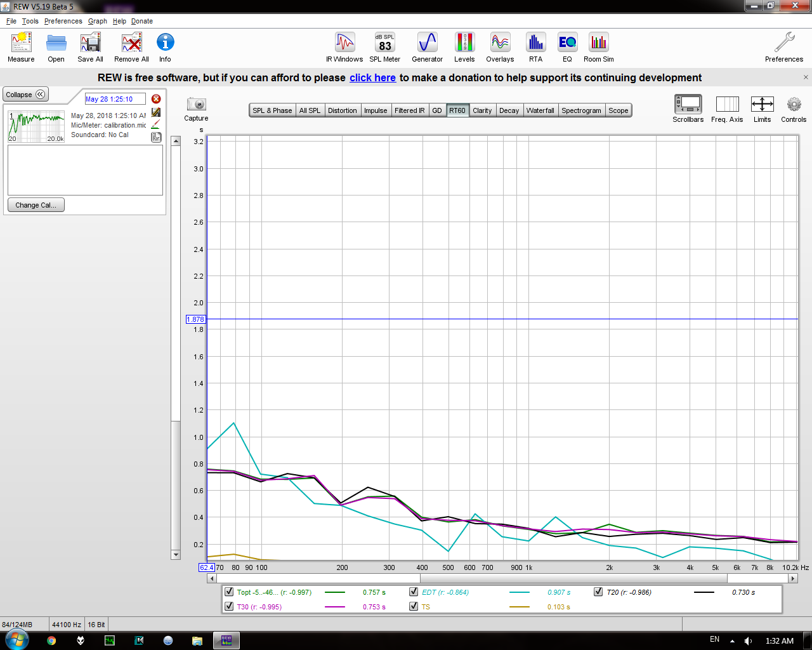Show measurement Info panel
The width and height of the screenshot is (812, 650).
click(x=165, y=48)
